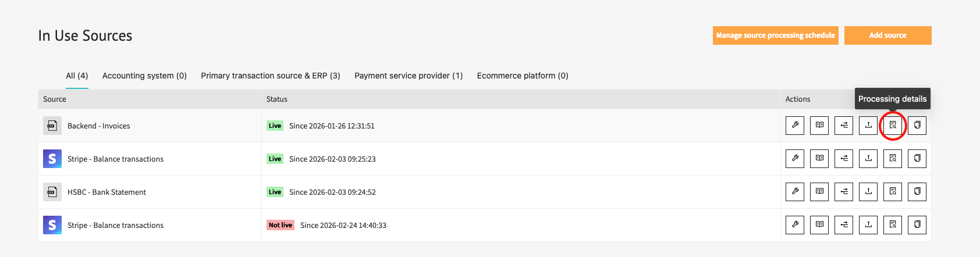The width and height of the screenshot is (980, 257).
Task: Click upload icon for HSBC - Bank Statement
Action: pos(868,192)
